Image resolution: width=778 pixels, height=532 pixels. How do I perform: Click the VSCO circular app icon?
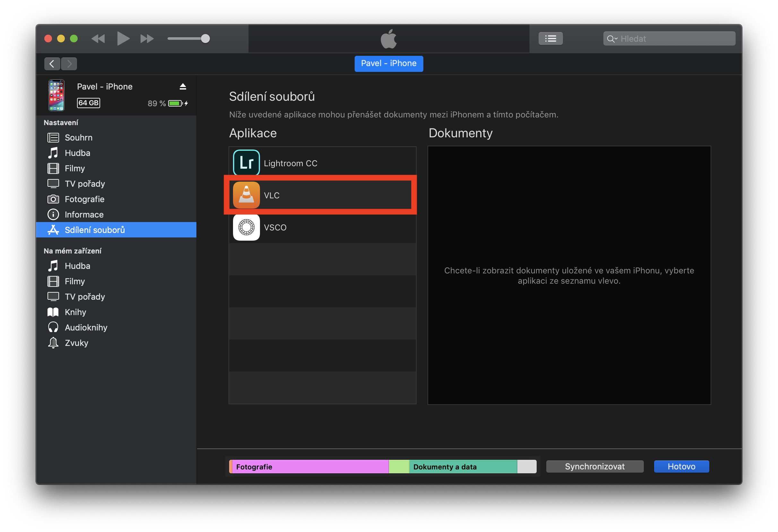(x=246, y=227)
